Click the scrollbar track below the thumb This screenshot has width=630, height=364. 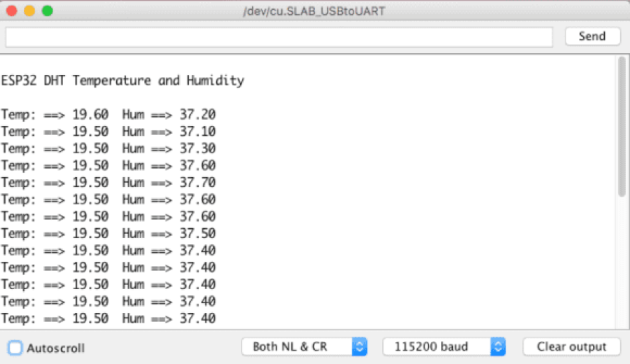click(x=622, y=266)
